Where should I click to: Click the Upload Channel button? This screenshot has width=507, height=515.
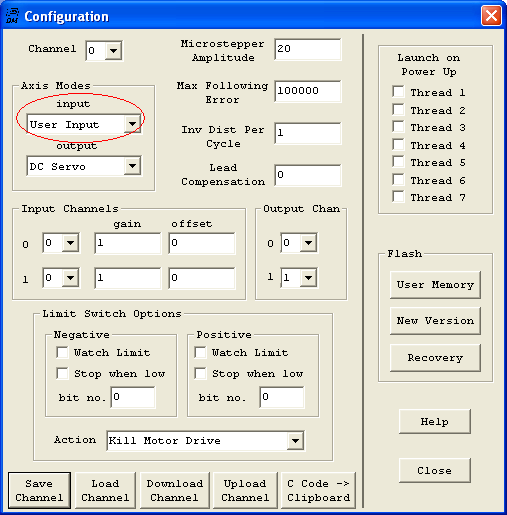(245, 490)
